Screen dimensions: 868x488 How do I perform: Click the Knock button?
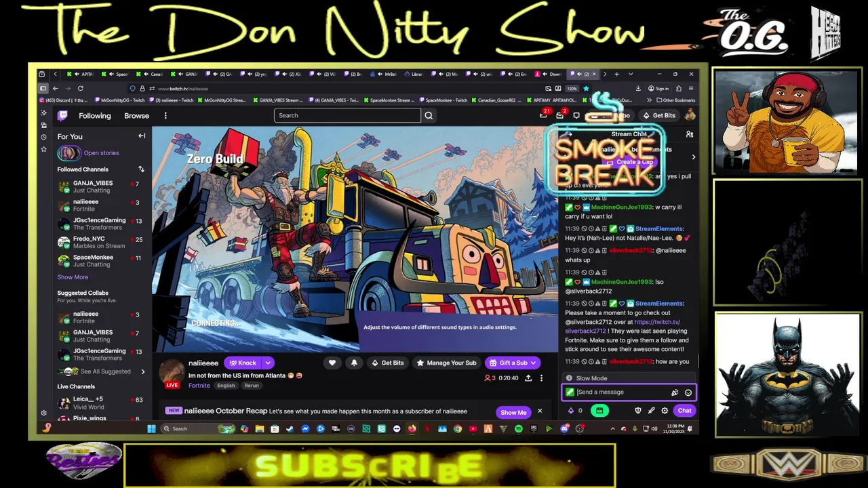click(243, 363)
